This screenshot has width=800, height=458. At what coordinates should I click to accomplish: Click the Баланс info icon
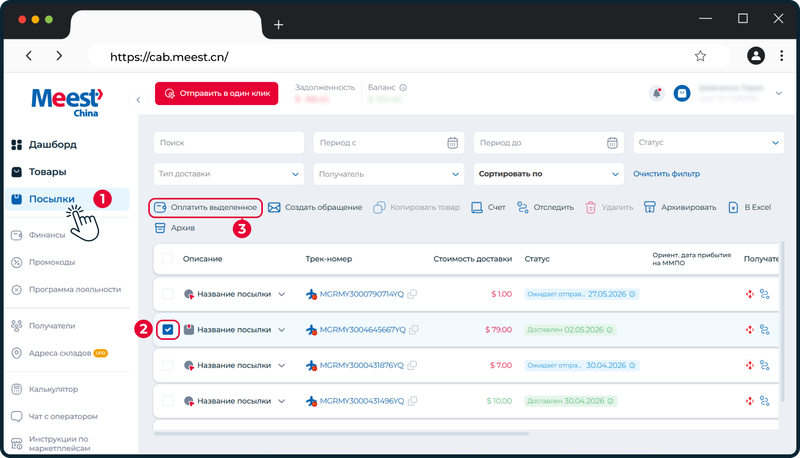[403, 88]
